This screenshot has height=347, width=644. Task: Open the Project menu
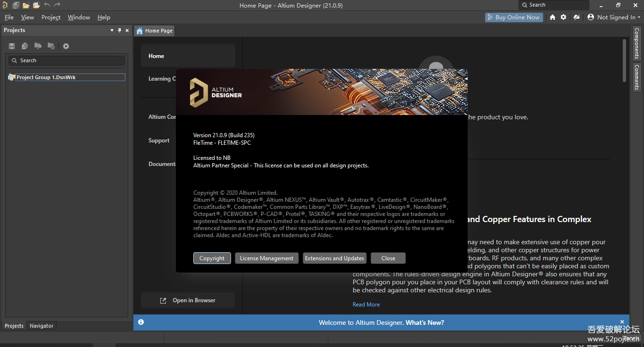[x=51, y=17]
